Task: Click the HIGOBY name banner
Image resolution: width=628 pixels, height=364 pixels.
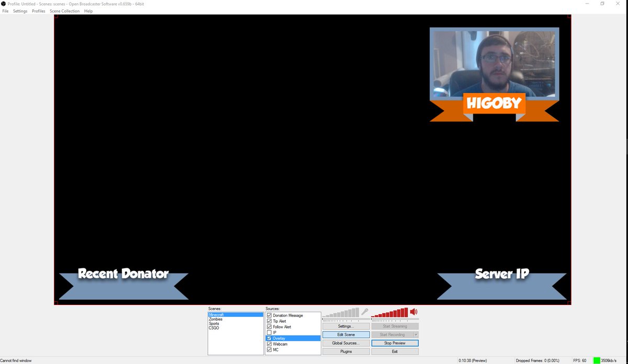Action: tap(495, 103)
